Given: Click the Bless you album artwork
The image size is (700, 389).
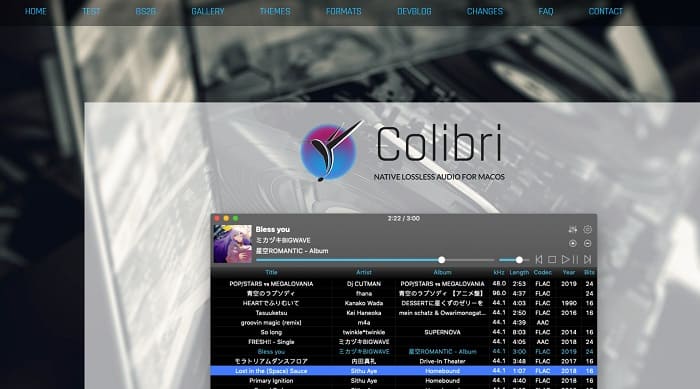Looking at the screenshot, I should pyautogui.click(x=233, y=244).
